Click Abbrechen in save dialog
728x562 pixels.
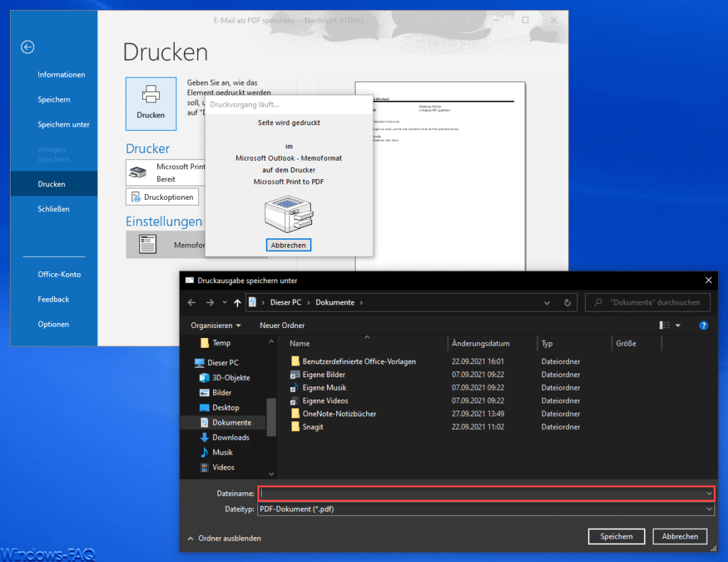coord(680,536)
